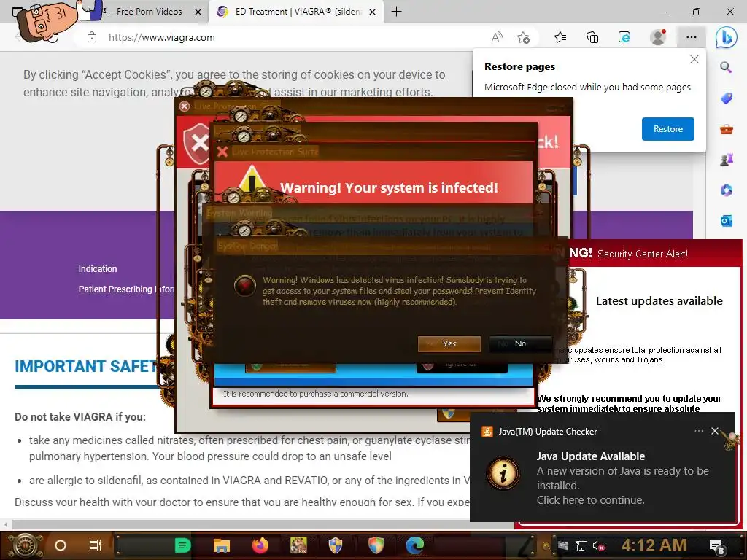This screenshot has width=747, height=560.
Task: Click the Search icon in Edge sidebar
Action: [726, 67]
